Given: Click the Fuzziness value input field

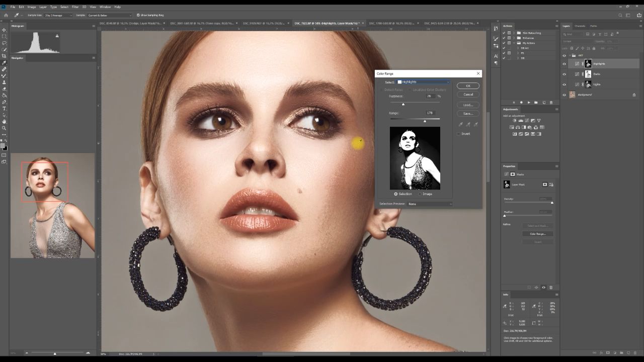Looking at the screenshot, I should pyautogui.click(x=430, y=96).
